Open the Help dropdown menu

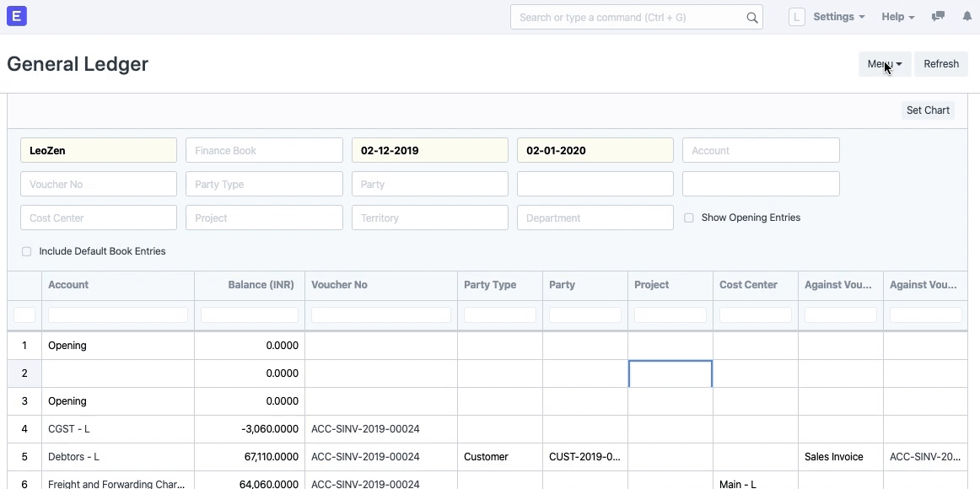point(897,17)
